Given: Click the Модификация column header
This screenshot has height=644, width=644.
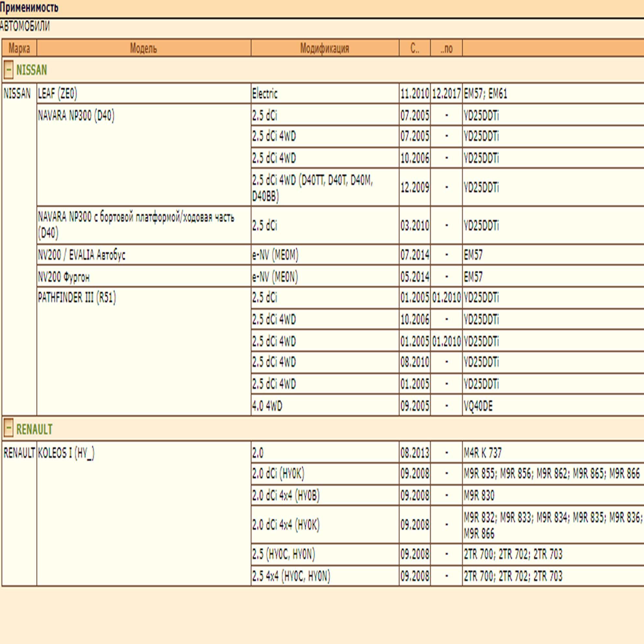Looking at the screenshot, I should pos(325,48).
